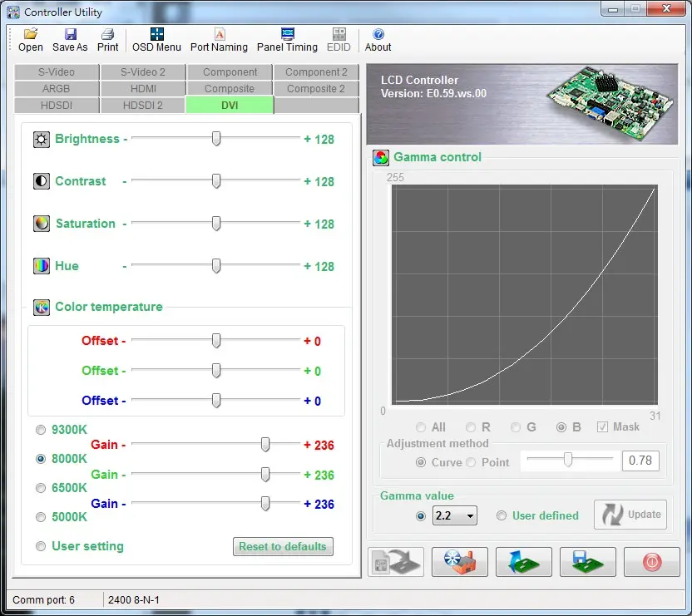Select the B channel radio button
Screen dimensions: 692x616
561,427
